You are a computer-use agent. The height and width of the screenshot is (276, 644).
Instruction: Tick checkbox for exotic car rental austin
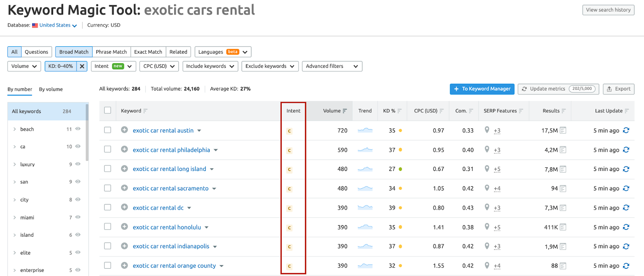pos(107,130)
